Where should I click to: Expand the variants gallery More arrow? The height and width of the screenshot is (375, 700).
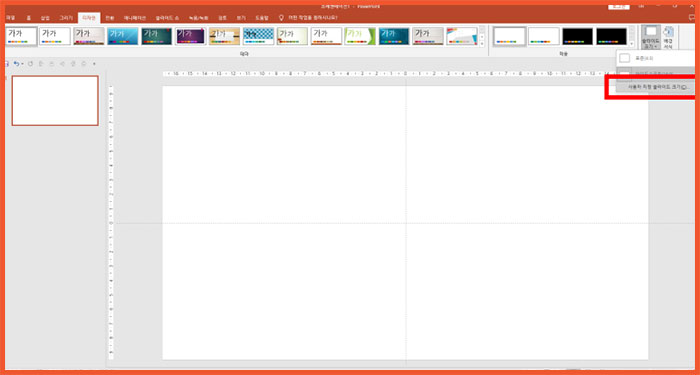click(x=632, y=44)
